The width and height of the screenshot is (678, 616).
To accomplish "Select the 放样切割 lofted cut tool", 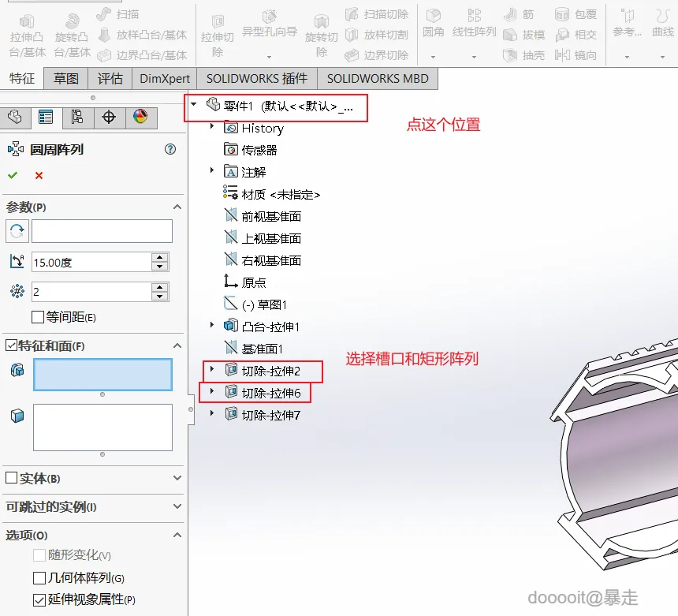I will point(377,35).
